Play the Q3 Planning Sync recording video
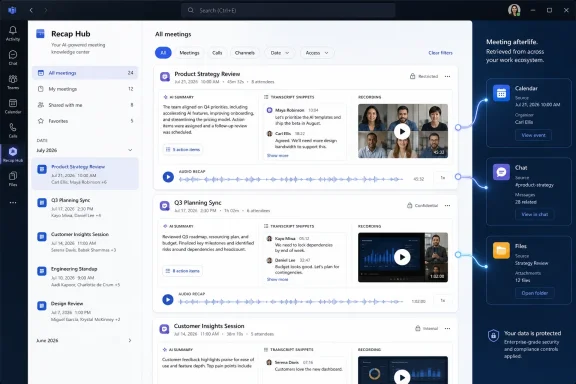This screenshot has height=384, width=576. 402,257
